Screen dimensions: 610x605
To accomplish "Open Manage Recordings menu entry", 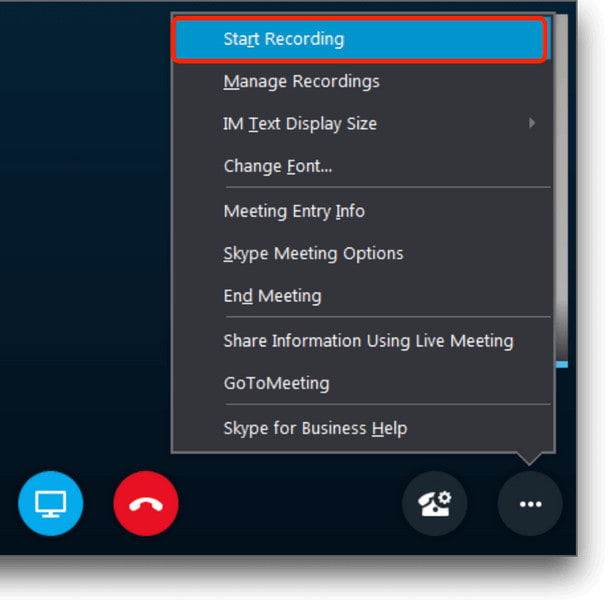I will [x=362, y=81].
